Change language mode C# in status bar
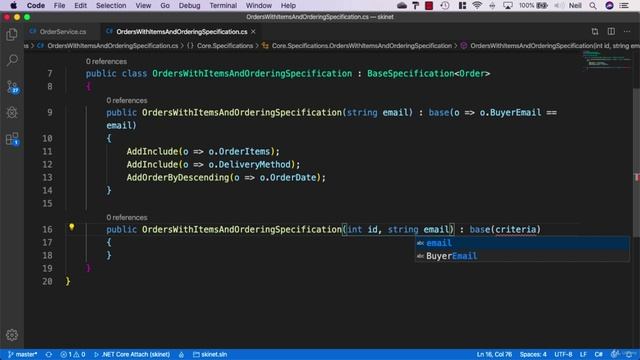640x360 pixels. point(598,354)
